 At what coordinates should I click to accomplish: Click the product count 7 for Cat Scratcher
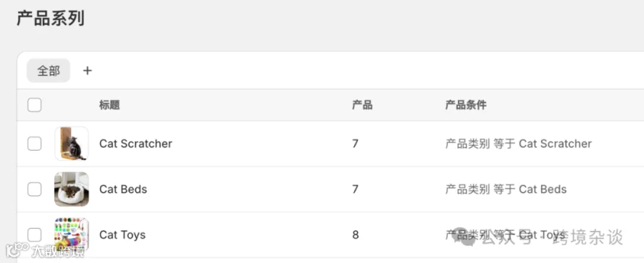[x=355, y=144]
